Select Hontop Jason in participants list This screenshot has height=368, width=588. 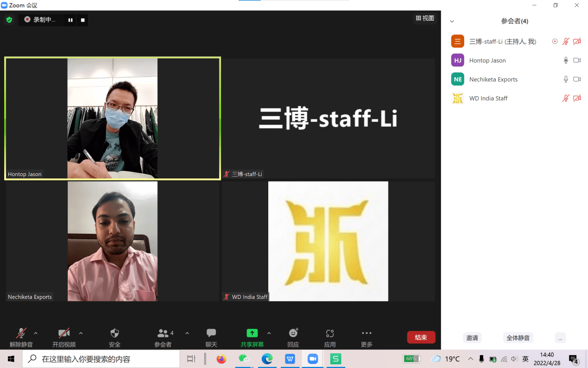tap(515, 60)
